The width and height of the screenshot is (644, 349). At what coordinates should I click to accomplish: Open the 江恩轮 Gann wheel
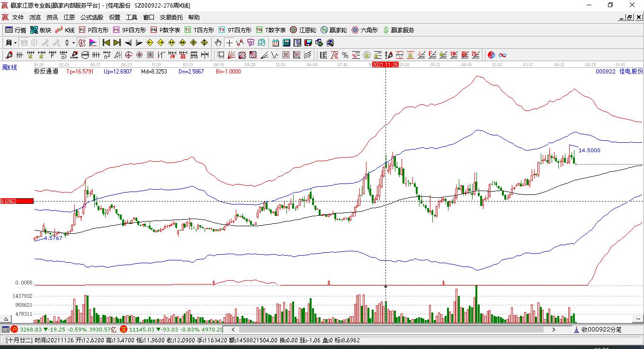pyautogui.click(x=303, y=30)
